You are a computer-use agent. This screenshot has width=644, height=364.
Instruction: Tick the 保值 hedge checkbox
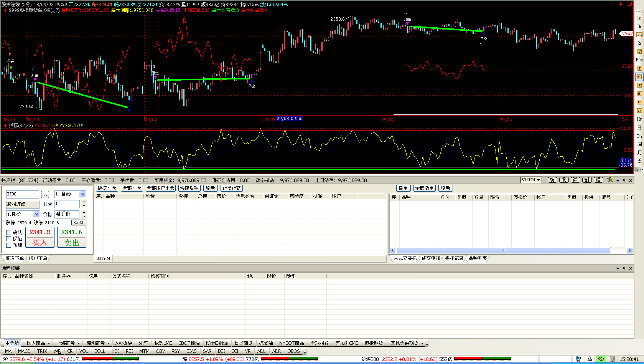pyautogui.click(x=9, y=238)
